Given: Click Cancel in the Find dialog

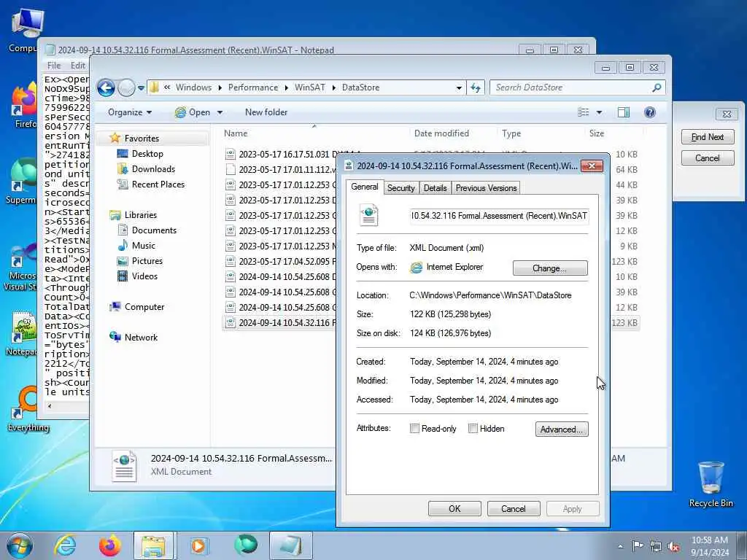Looking at the screenshot, I should (x=708, y=158).
